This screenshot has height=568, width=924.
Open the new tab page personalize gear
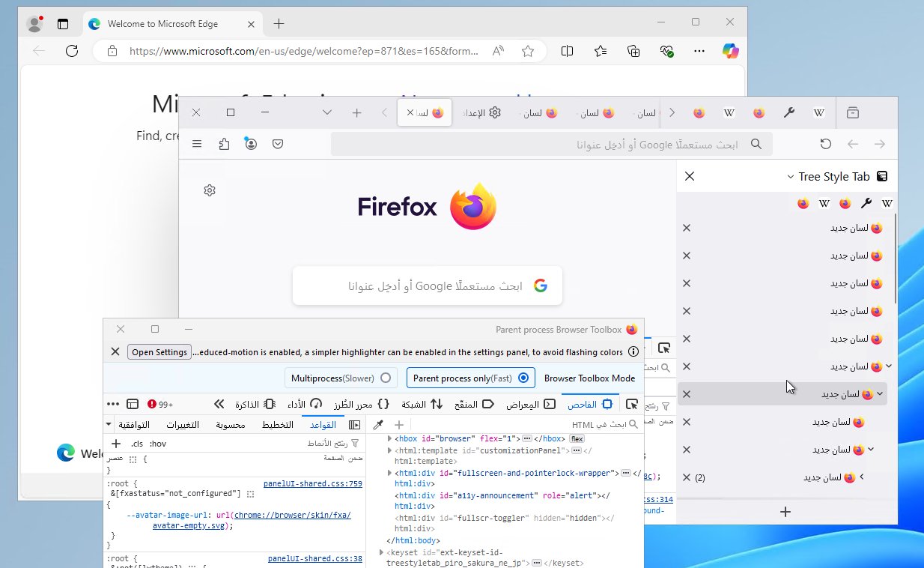pyautogui.click(x=210, y=190)
